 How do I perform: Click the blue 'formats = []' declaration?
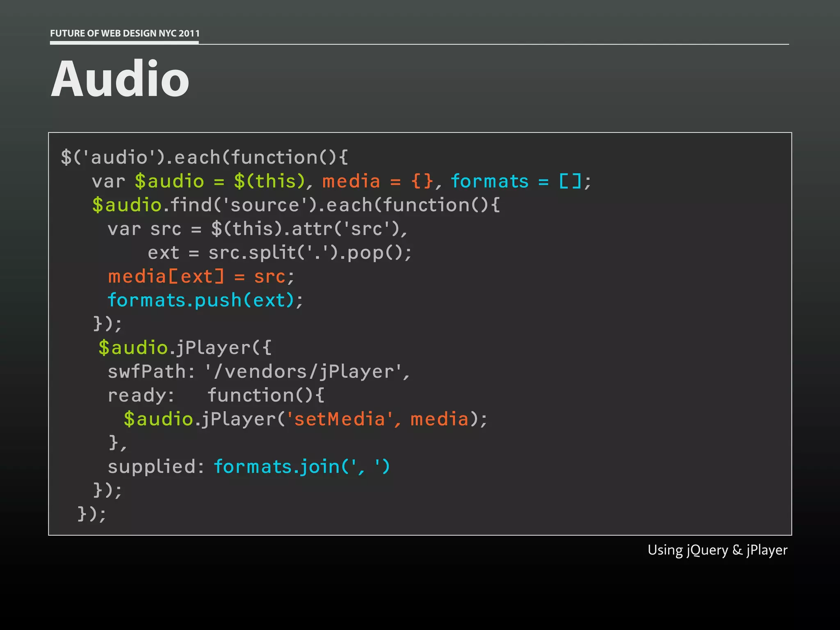tap(516, 181)
